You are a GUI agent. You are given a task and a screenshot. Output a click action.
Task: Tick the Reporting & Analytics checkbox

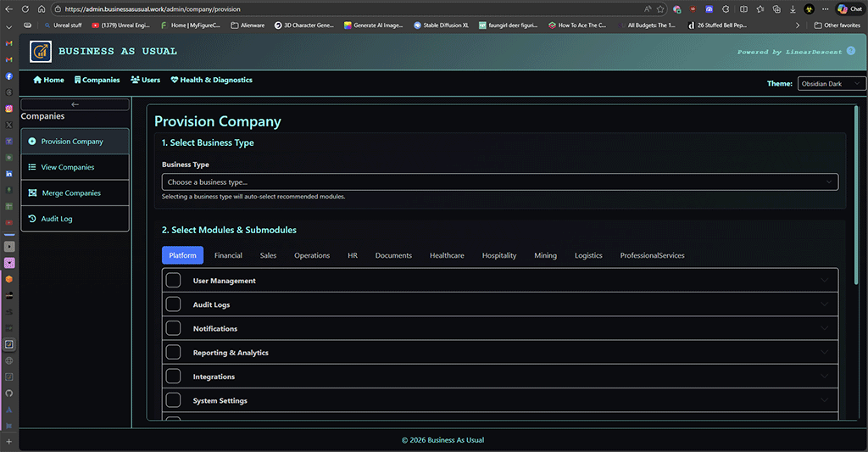173,352
